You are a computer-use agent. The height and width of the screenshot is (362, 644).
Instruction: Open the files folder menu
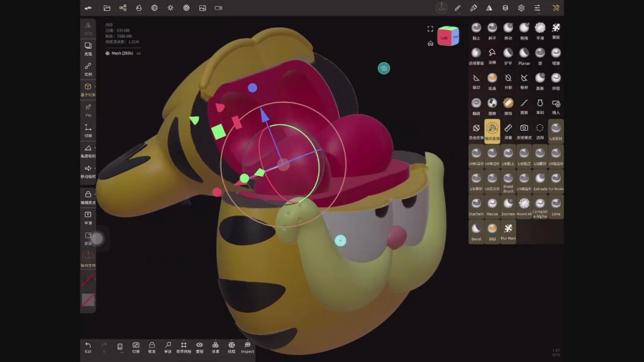tap(107, 8)
